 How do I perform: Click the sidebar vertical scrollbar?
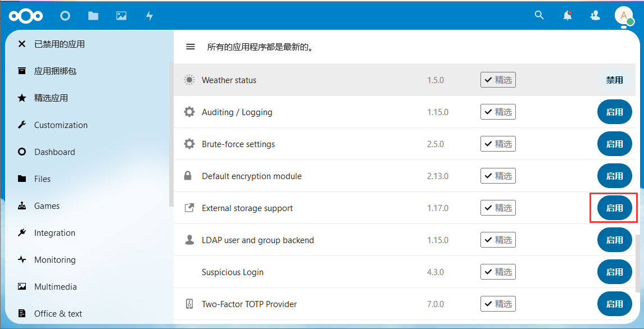click(171, 135)
